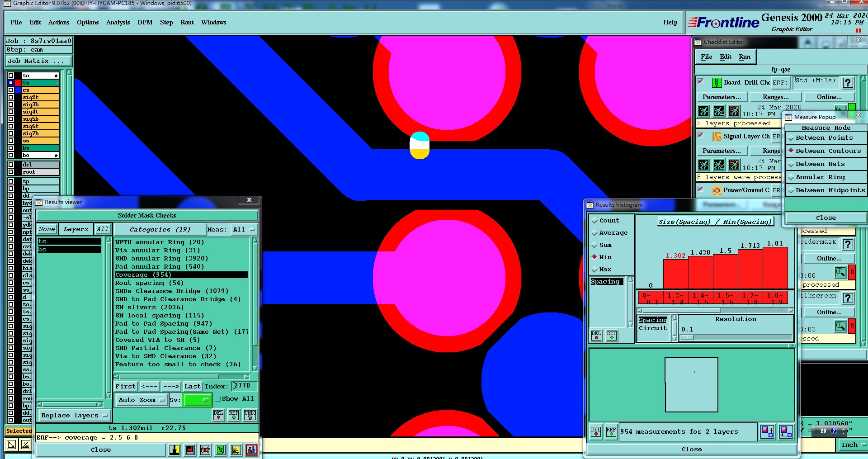Click the diagonal arrow icon below Selected
Viewport: 868px width, 459px height.
tap(11, 445)
